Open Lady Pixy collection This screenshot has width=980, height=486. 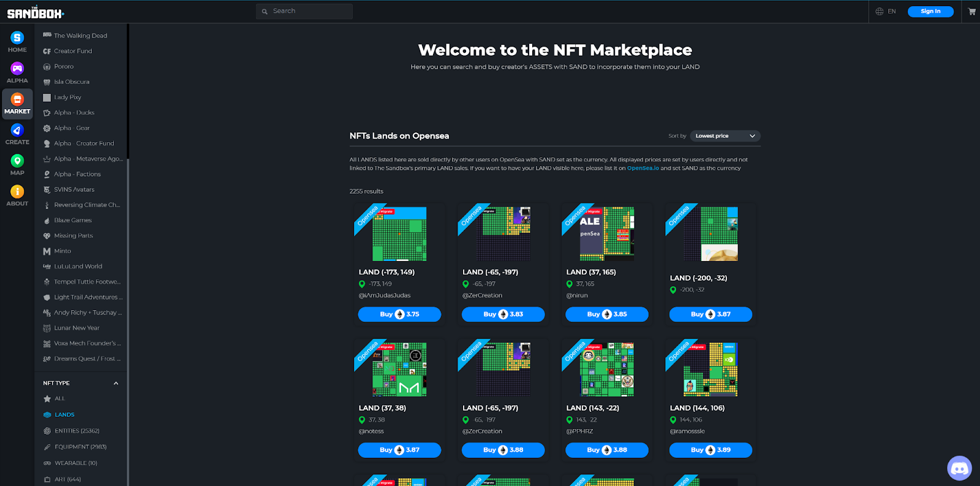[67, 97]
